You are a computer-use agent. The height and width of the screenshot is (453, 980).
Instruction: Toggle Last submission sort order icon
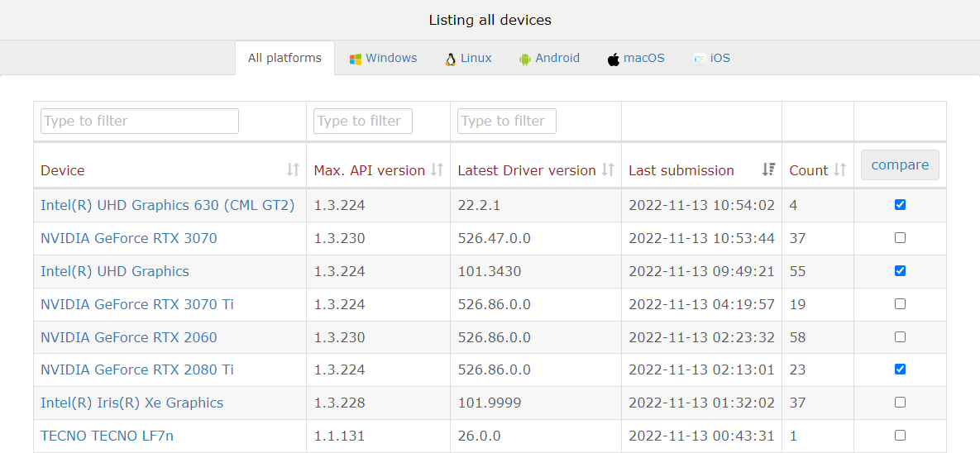click(x=768, y=169)
